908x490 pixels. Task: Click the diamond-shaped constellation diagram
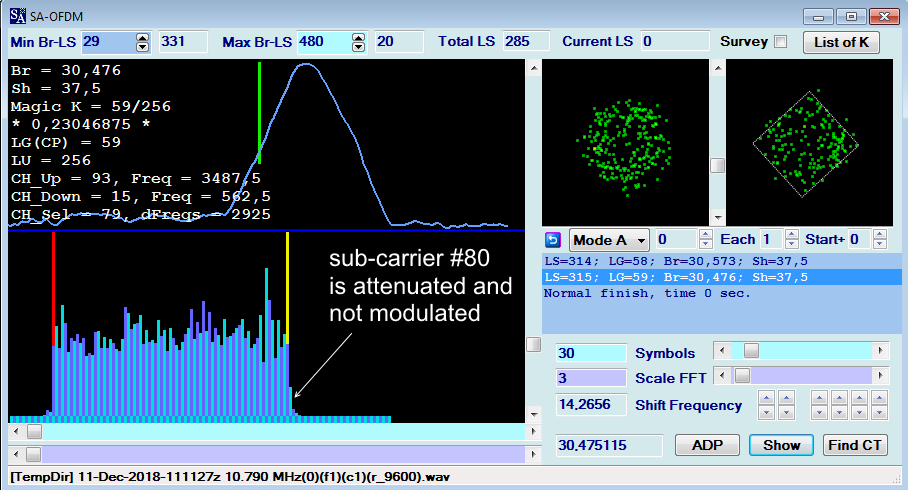tap(809, 142)
